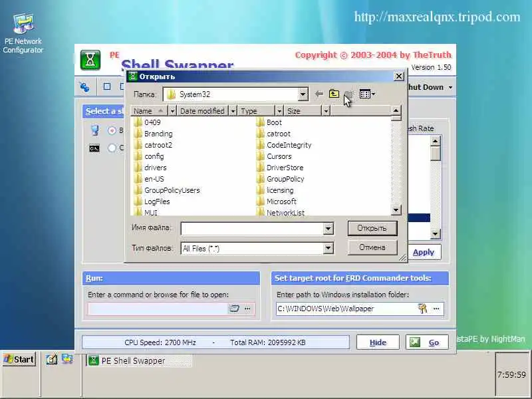Click the Hide button
The image size is (532, 399).
[x=378, y=342]
